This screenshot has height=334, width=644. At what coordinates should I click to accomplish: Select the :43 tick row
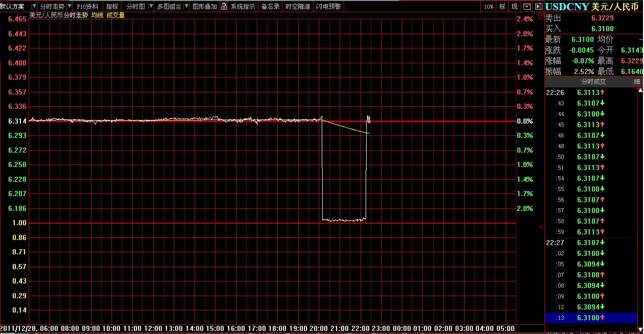tap(591, 103)
